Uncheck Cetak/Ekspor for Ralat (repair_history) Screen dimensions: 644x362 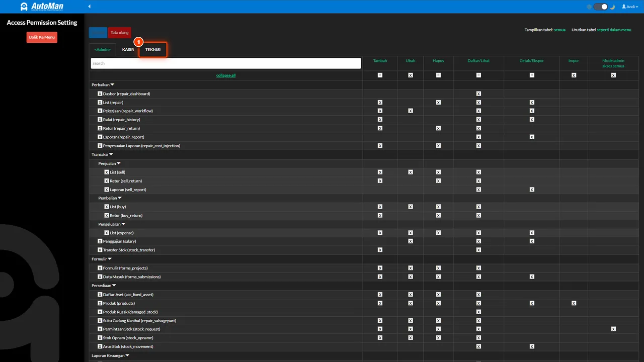[532, 120]
